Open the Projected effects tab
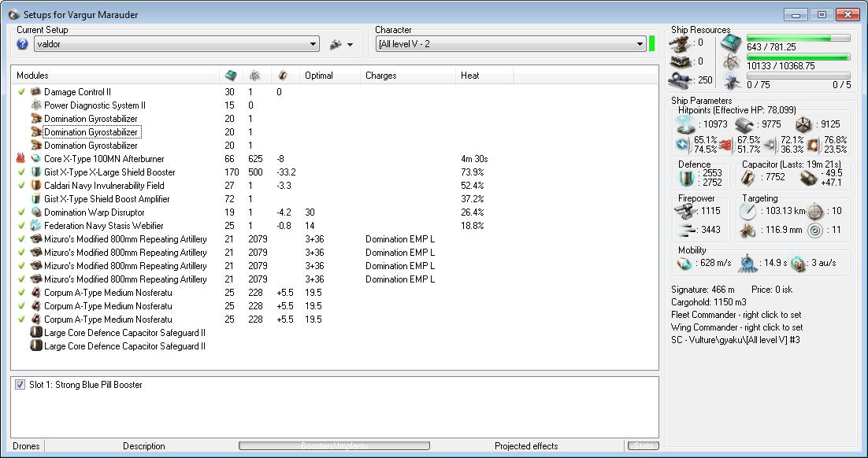Viewport: 868px width, 458px height. click(526, 446)
